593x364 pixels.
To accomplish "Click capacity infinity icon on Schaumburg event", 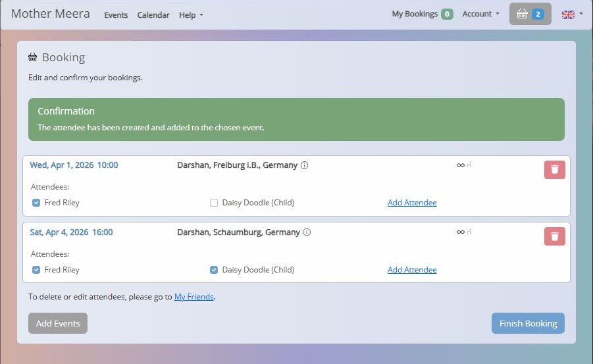I will pos(461,232).
